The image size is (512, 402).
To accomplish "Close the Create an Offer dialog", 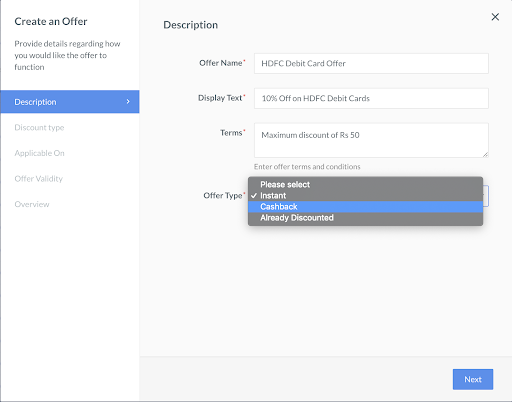I will tap(495, 17).
